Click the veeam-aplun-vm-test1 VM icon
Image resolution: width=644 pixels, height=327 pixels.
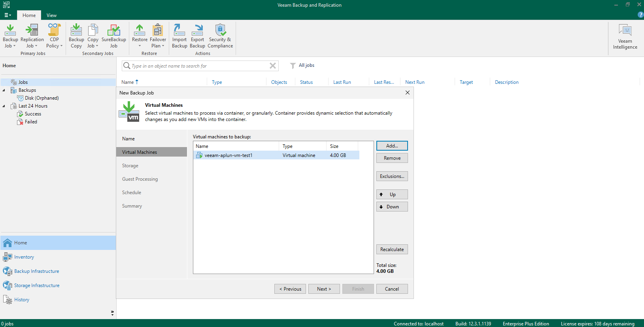click(x=199, y=155)
